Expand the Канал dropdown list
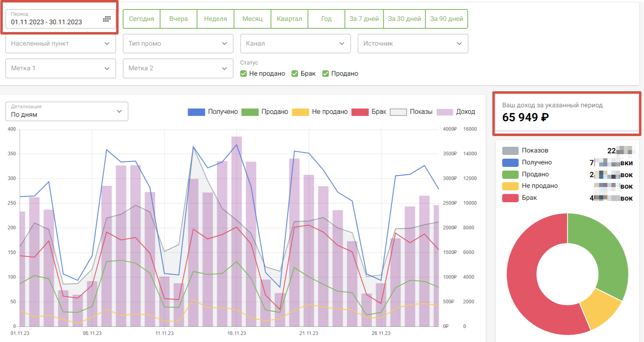 tap(295, 44)
